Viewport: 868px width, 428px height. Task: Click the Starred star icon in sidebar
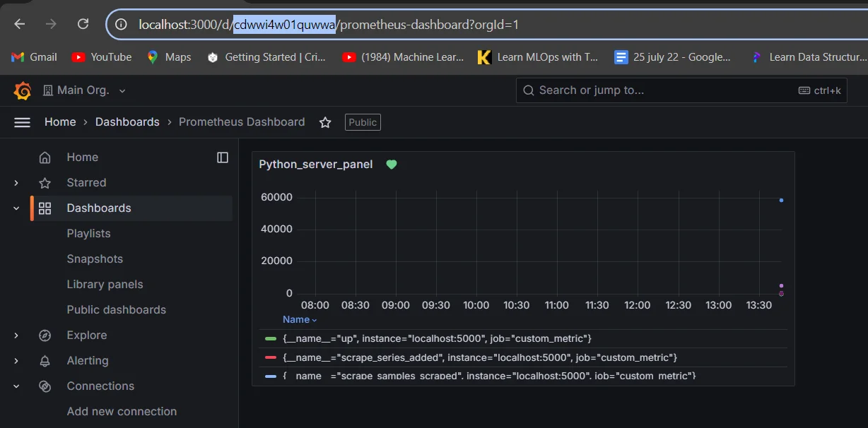(x=45, y=183)
